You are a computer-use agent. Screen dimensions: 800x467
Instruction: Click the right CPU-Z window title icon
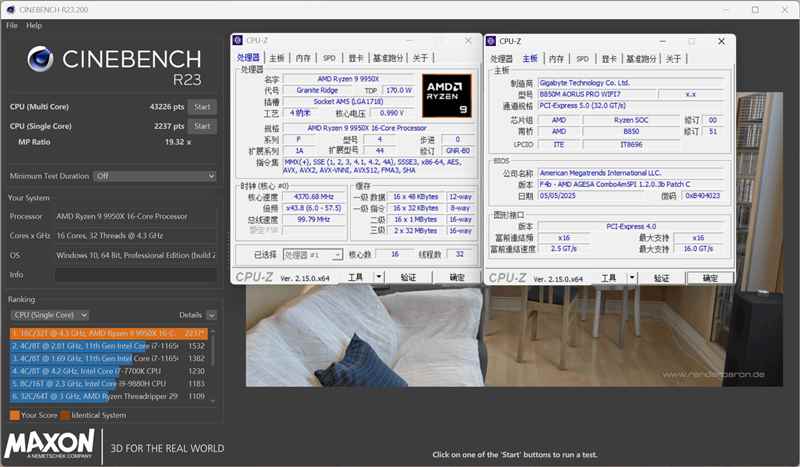[491, 41]
